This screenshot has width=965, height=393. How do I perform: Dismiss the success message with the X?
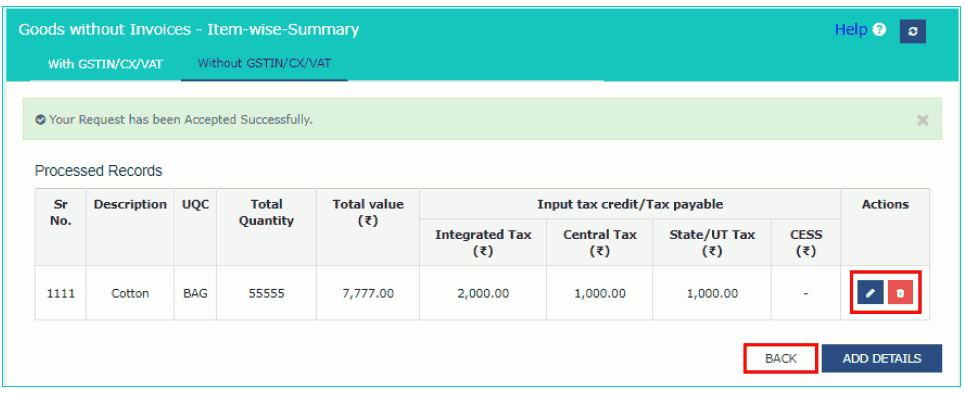[922, 121]
